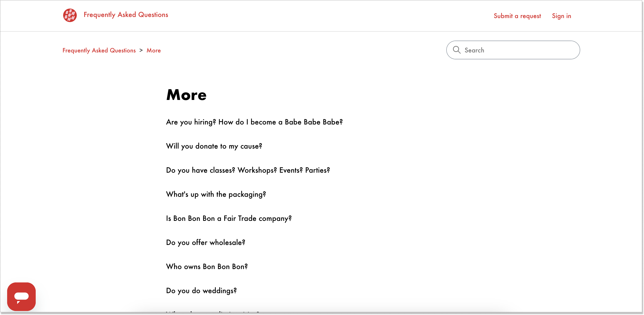Click the chat bubble support icon

[21, 296]
